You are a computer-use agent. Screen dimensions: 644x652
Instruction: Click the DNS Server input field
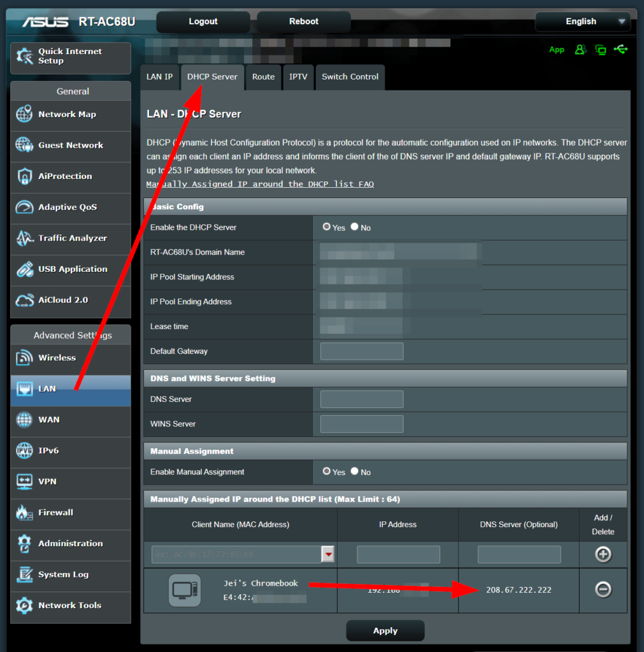(x=362, y=399)
